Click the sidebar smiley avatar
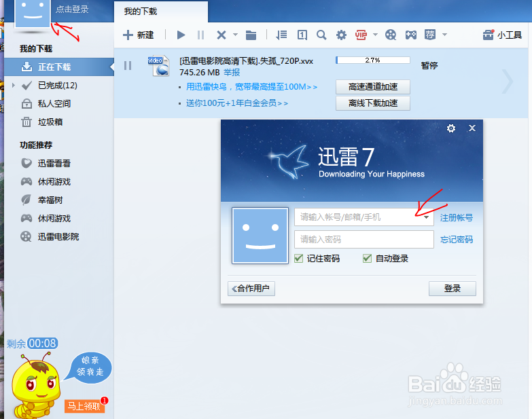The image size is (532, 419). pyautogui.click(x=33, y=14)
